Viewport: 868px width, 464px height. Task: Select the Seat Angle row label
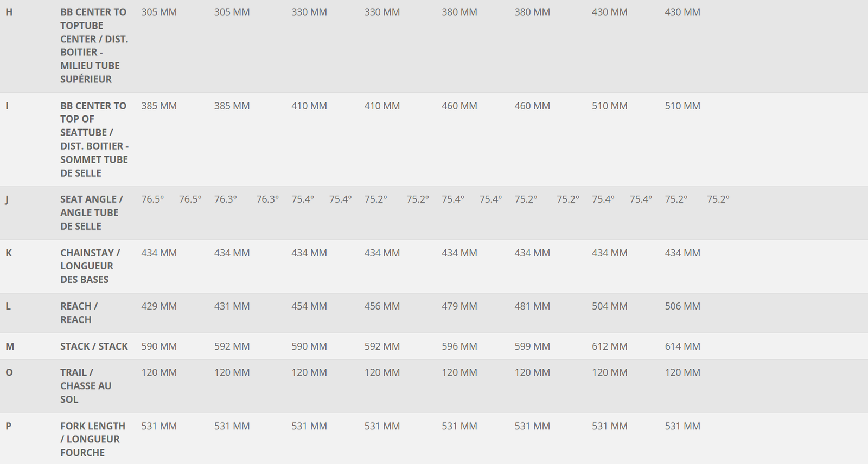[91, 212]
